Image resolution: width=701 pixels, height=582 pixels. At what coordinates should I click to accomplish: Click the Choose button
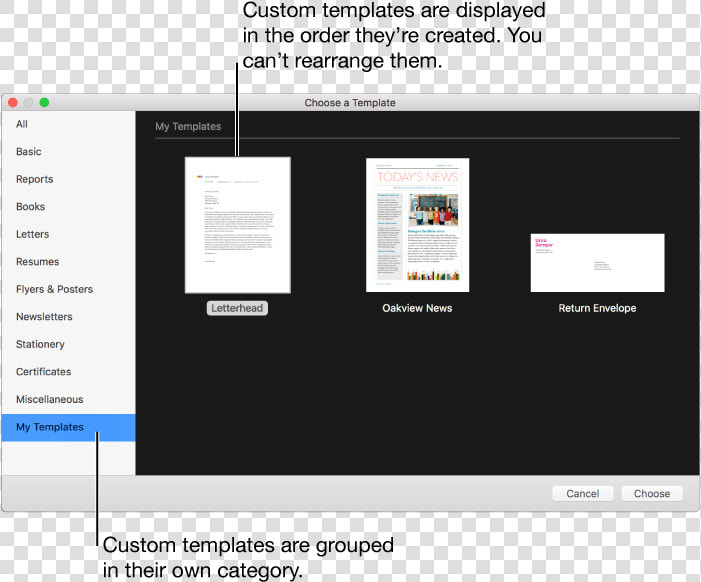pos(652,494)
